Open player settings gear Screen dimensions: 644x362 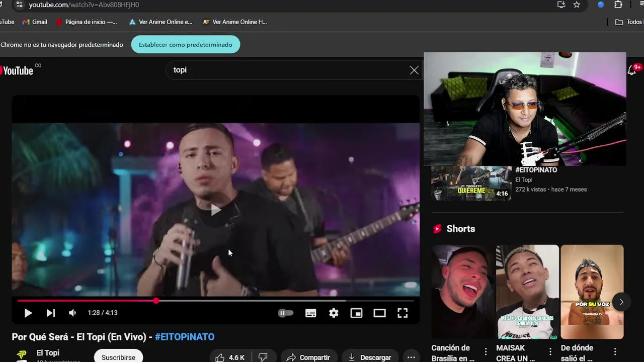click(x=334, y=313)
